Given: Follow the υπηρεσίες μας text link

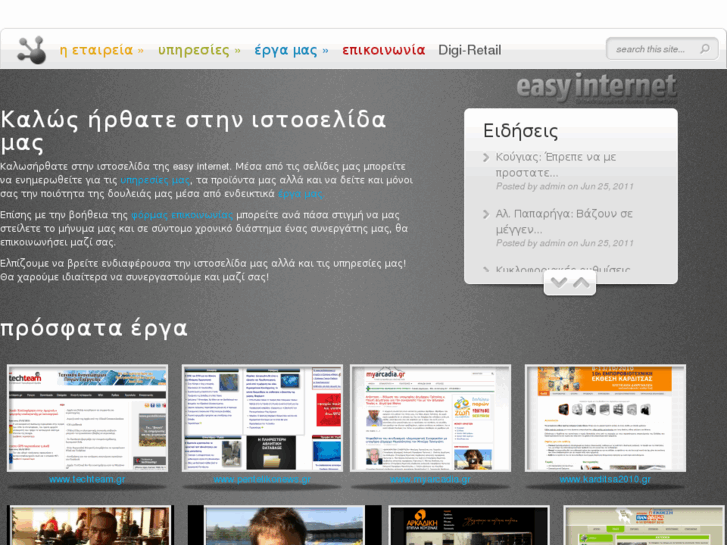Looking at the screenshot, I should pyautogui.click(x=155, y=180).
